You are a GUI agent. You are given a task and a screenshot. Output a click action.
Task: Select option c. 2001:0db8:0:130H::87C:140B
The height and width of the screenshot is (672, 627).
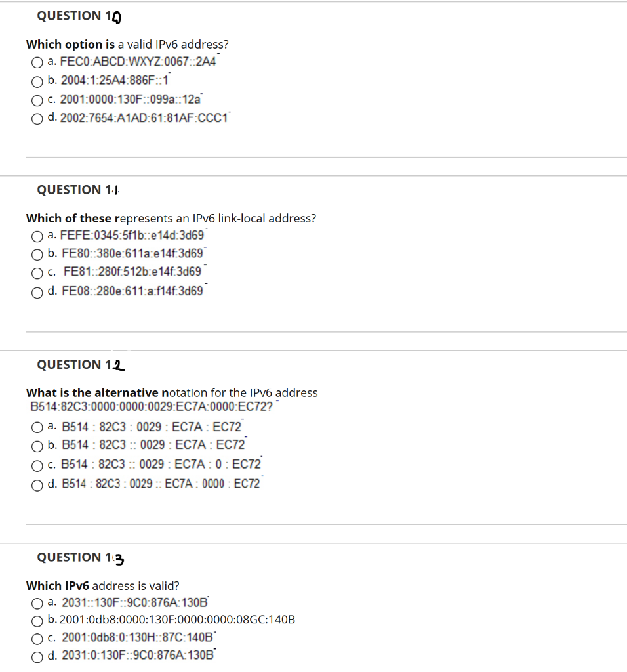[37, 638]
